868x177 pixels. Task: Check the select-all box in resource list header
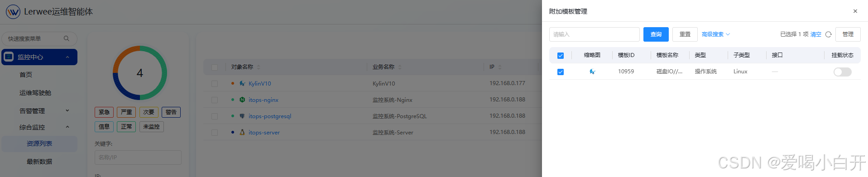(215, 67)
